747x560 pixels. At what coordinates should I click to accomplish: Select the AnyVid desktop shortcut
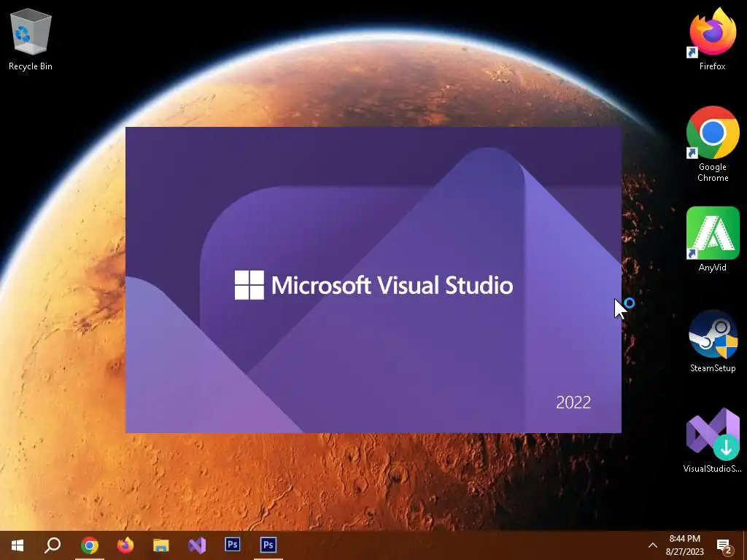(x=712, y=239)
